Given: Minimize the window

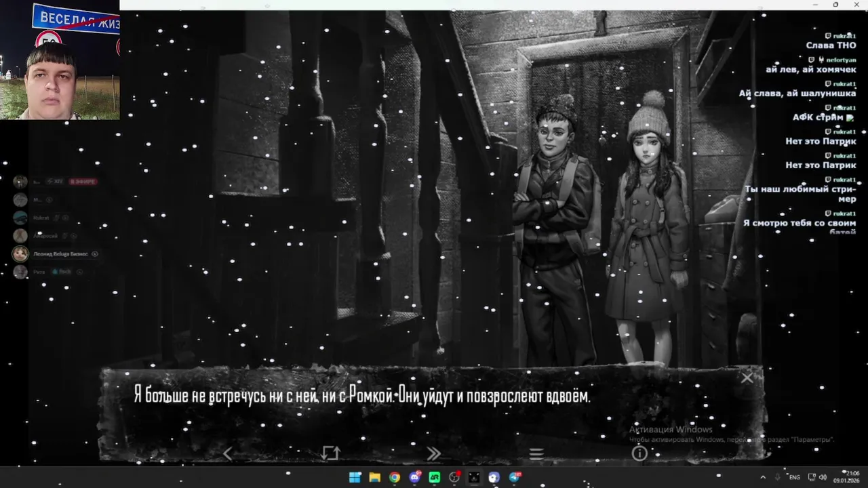Looking at the screenshot, I should tap(816, 5).
